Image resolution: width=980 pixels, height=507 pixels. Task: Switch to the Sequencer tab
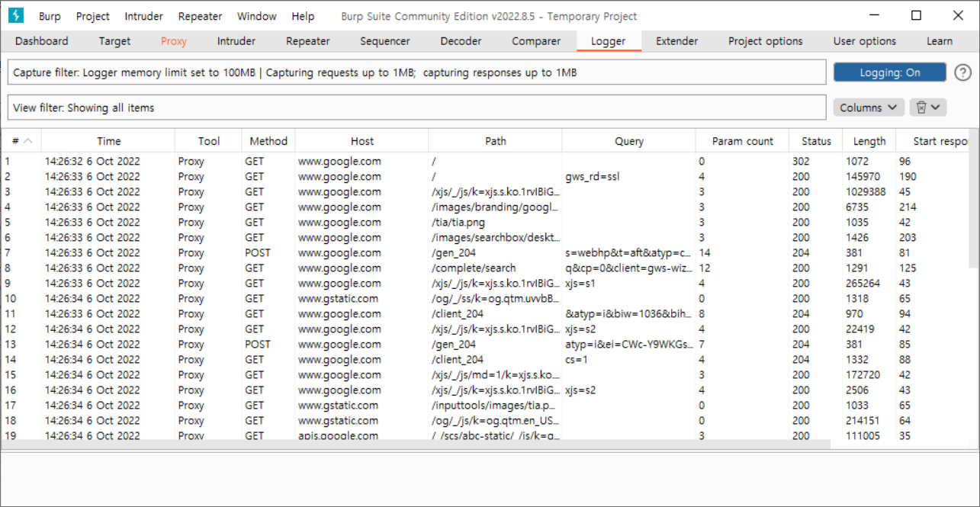[x=385, y=41]
